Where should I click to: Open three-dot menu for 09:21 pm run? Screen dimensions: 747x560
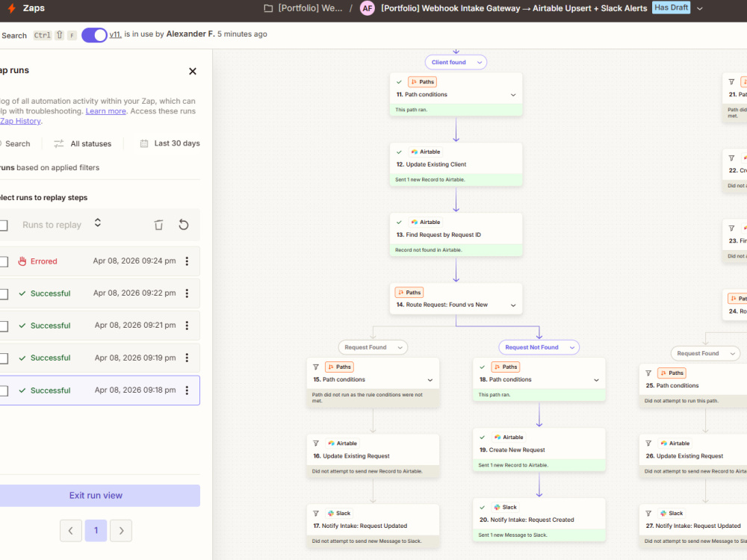[x=187, y=326]
